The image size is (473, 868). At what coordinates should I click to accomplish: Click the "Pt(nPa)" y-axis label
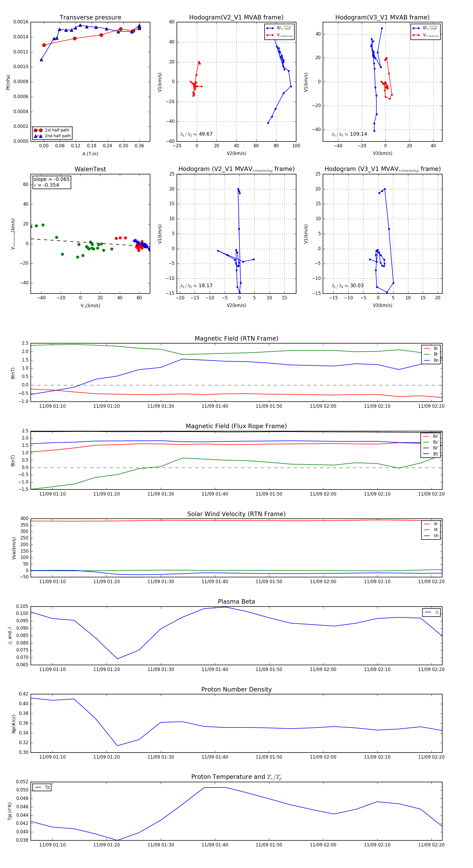(8, 82)
